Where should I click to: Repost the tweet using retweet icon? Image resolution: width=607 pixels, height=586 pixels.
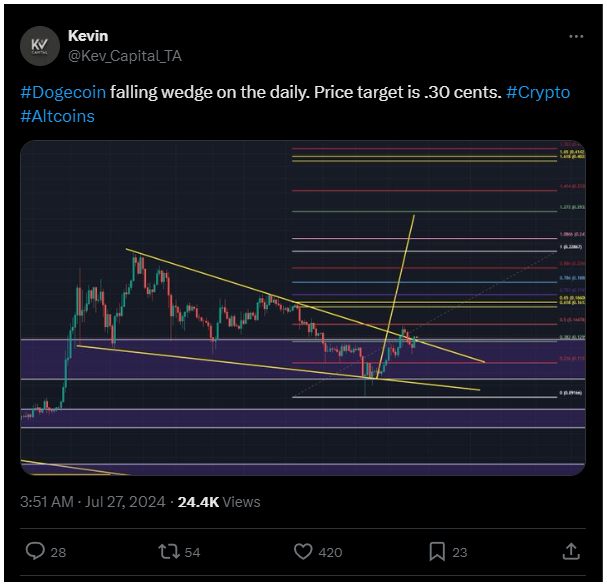pyautogui.click(x=169, y=551)
